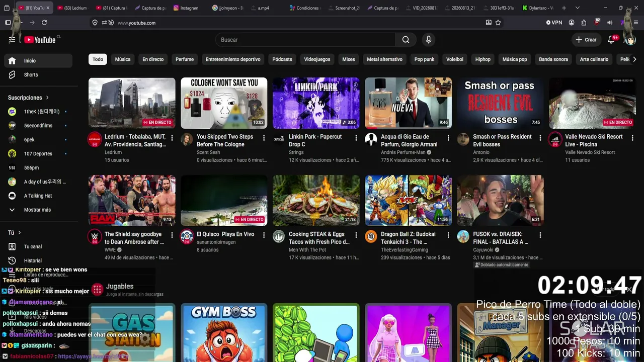Open TheEverlastingGaming channel avatar
The height and width of the screenshot is (362, 644).
click(371, 237)
